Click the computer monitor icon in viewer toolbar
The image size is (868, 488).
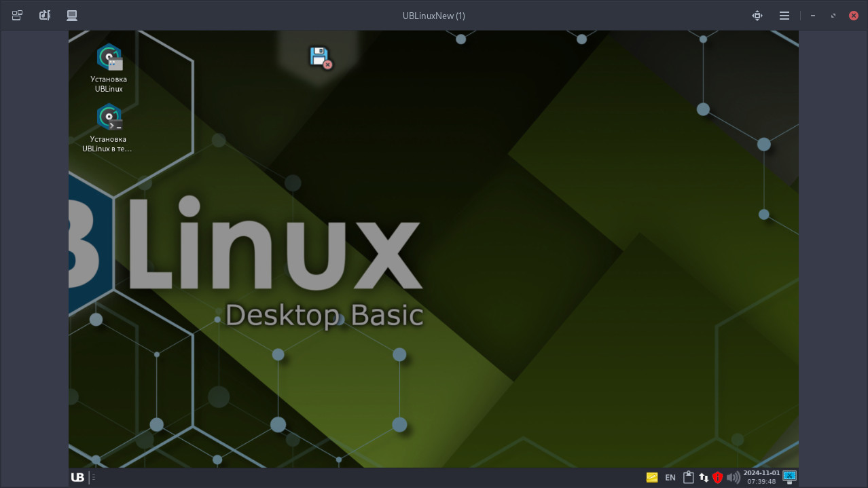[72, 16]
